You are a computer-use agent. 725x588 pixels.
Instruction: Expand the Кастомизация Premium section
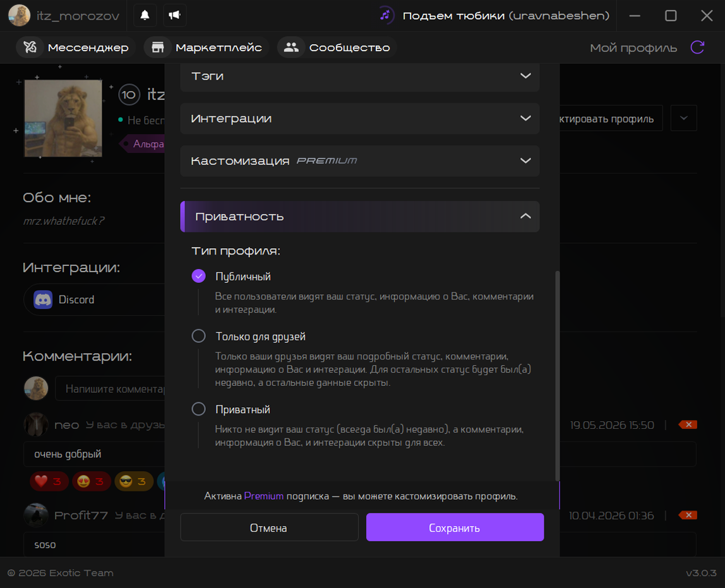360,161
